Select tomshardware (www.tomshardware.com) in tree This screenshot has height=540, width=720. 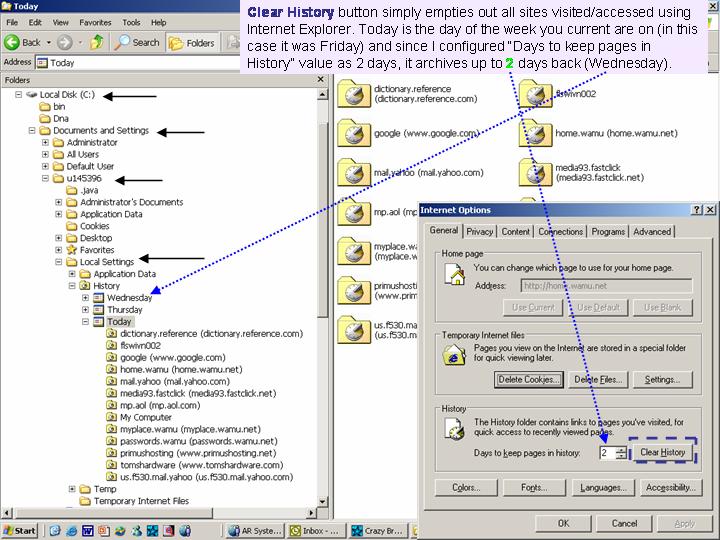195,465
